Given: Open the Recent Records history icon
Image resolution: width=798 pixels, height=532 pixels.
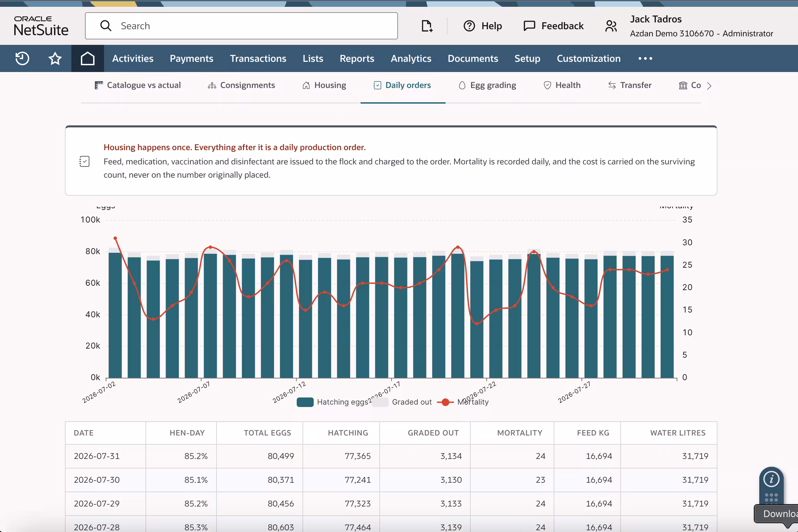Looking at the screenshot, I should pos(22,58).
